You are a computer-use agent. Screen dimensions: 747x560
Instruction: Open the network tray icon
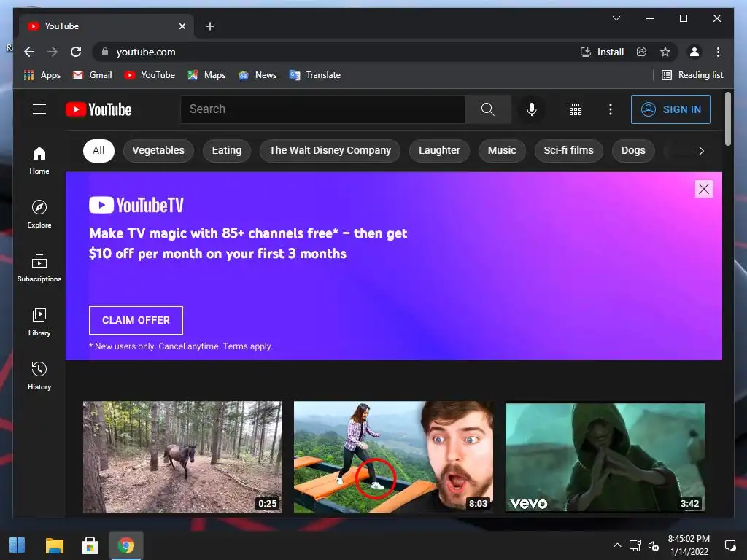pyautogui.click(x=635, y=545)
